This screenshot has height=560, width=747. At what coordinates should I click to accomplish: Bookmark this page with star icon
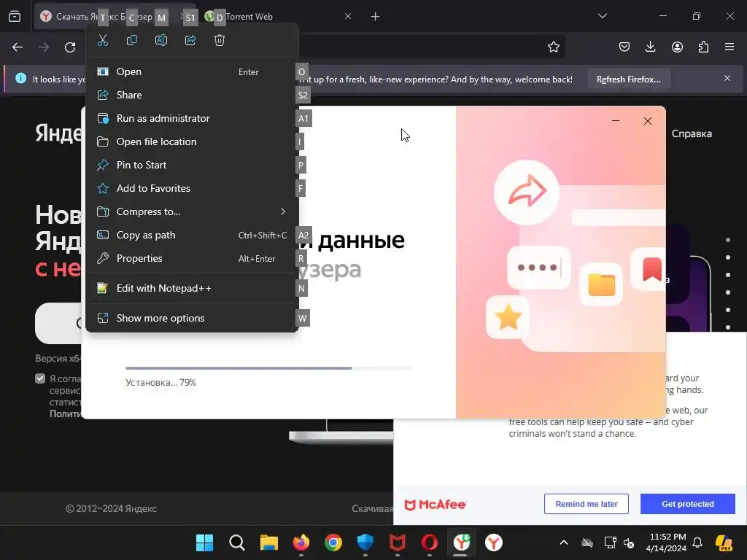point(553,47)
